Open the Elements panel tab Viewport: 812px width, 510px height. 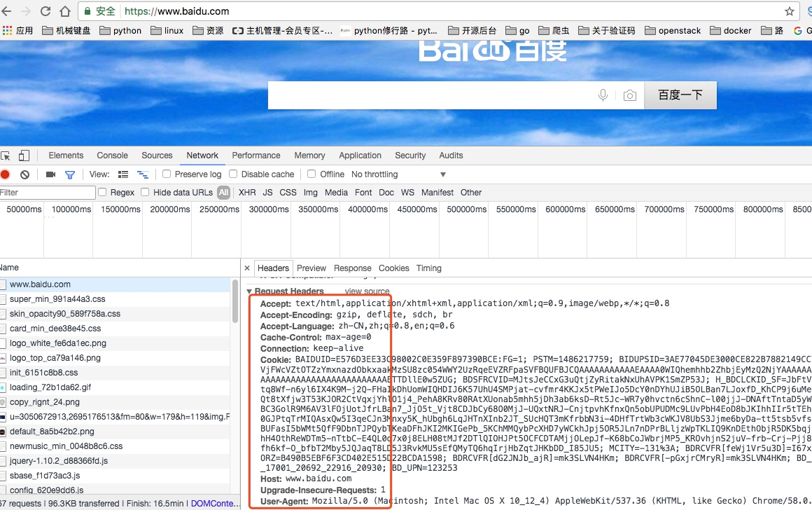(x=66, y=156)
